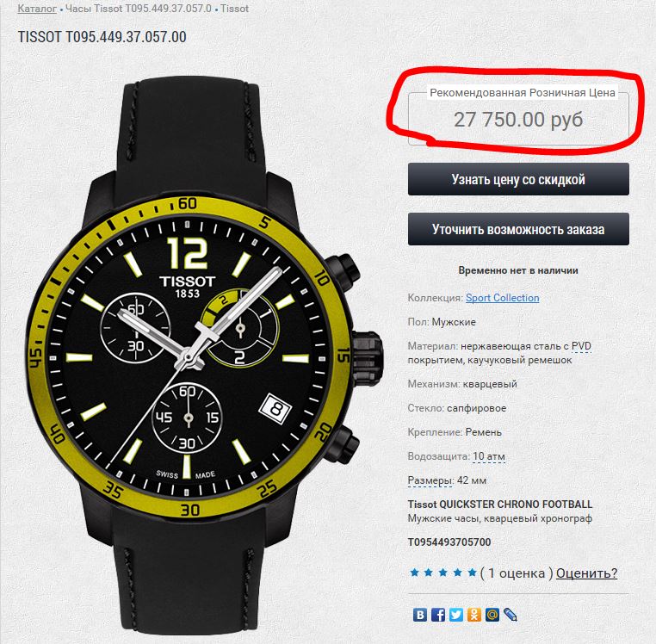Share via the Twitter bird icon
The height and width of the screenshot is (644, 656).
[x=456, y=614]
